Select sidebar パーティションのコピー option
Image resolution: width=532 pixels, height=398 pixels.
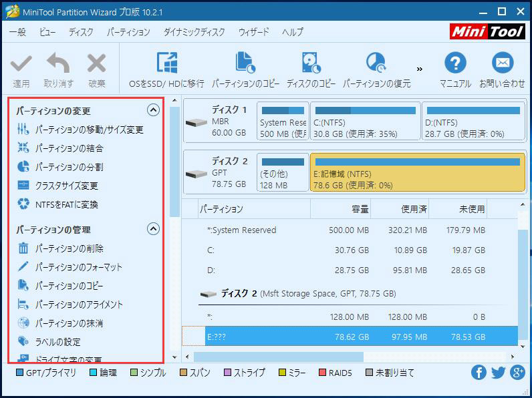pos(60,285)
